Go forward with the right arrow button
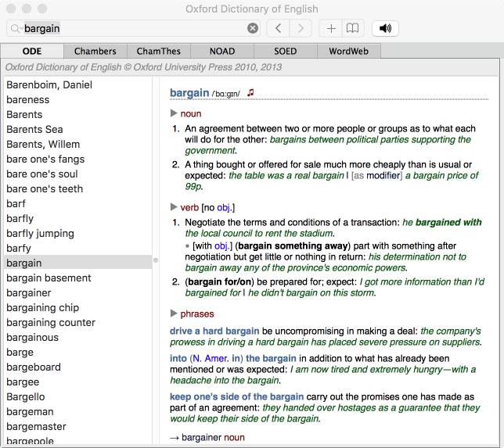The image size is (504, 448). coord(301,28)
